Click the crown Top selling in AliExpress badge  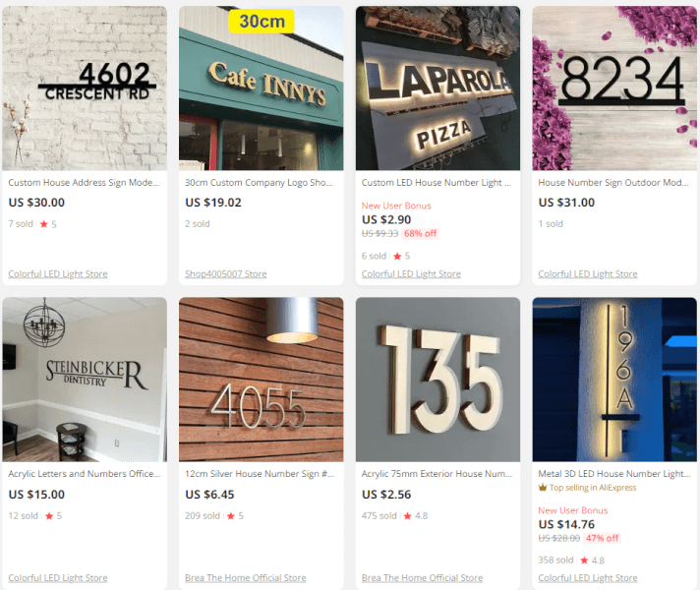587,488
